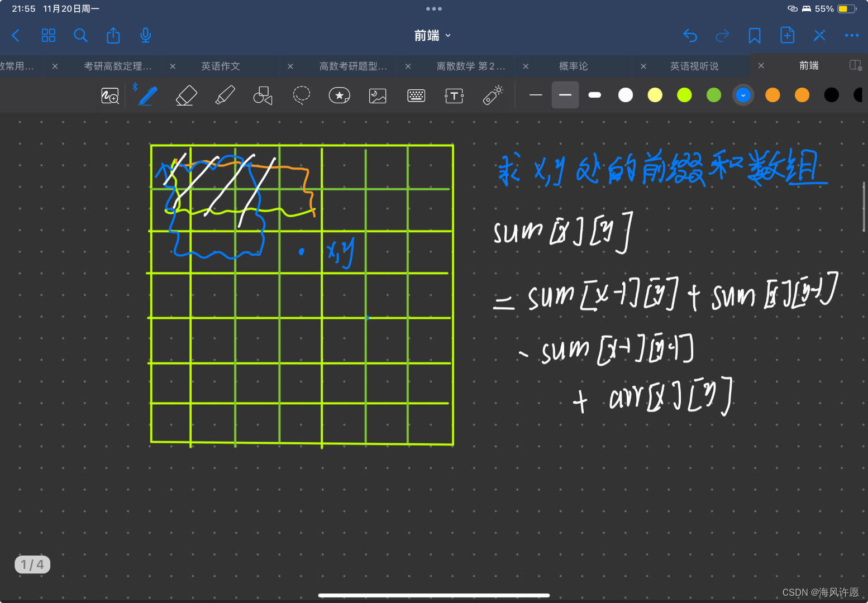Switch to the 英语作文 tab
This screenshot has width=868, height=603.
[x=221, y=66]
